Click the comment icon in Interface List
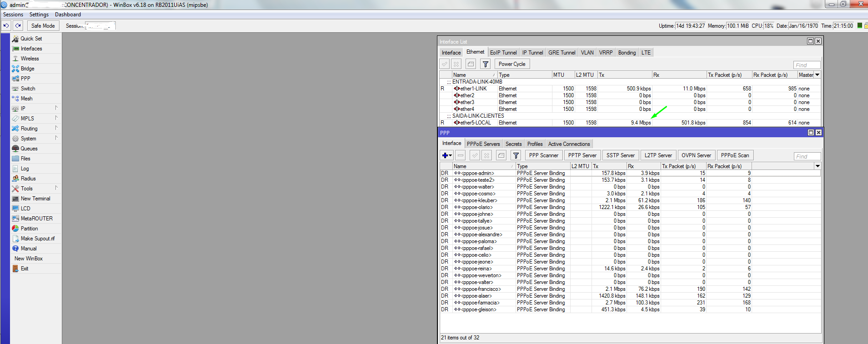The width and height of the screenshot is (868, 344). click(471, 64)
